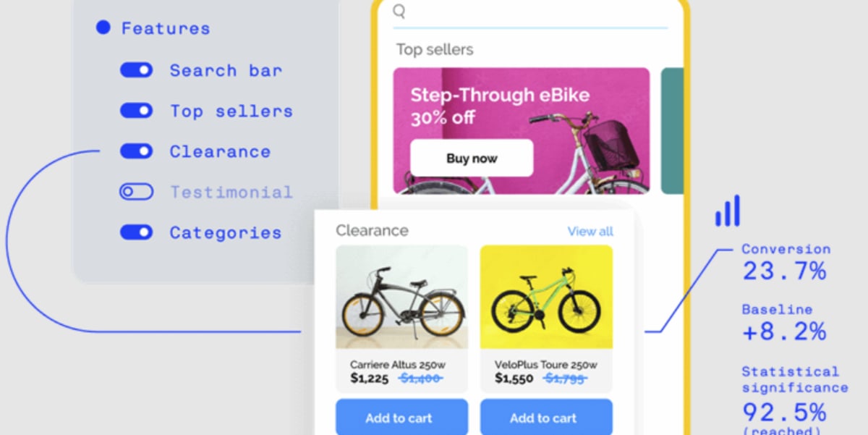
Task: Disable the Top sellers toggle
Action: [x=136, y=110]
